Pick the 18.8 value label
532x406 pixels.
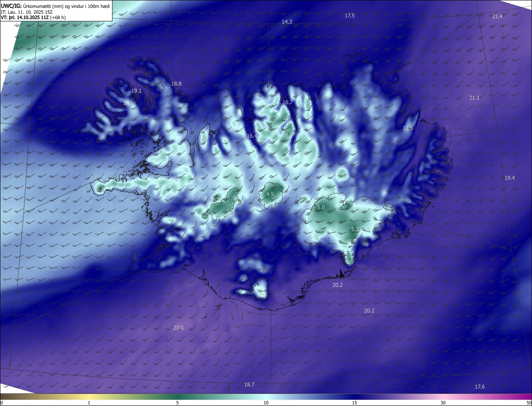coord(176,83)
